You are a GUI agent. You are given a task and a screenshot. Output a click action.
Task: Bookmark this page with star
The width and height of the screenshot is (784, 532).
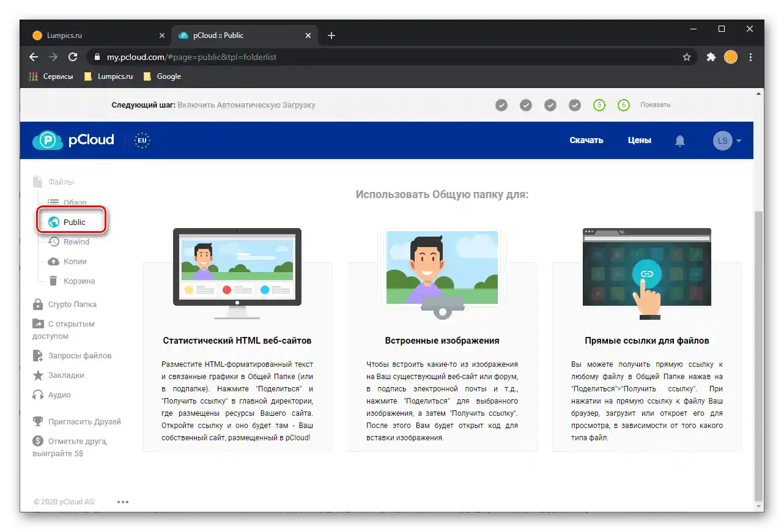[687, 57]
